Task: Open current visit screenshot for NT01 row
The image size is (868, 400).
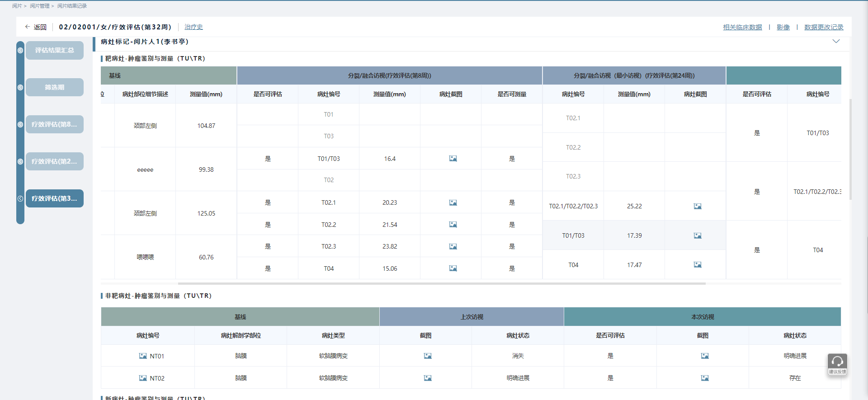Action: click(705, 356)
